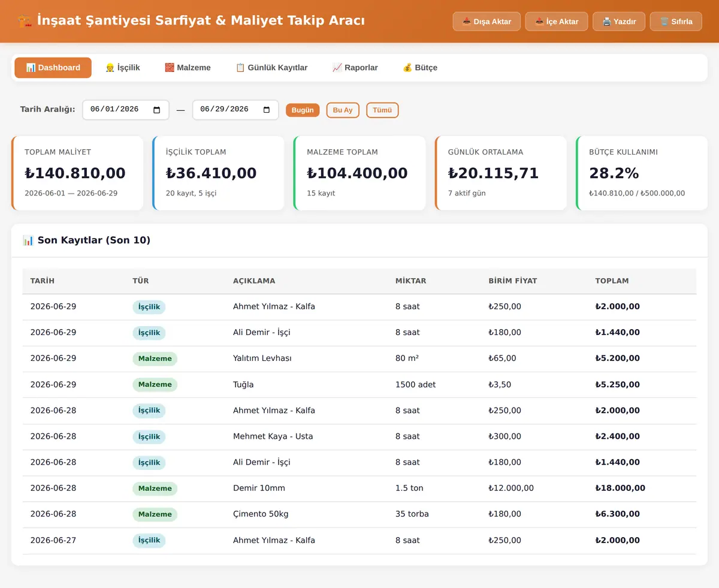
Task: View the Raporlar tab
Action: (x=355, y=68)
